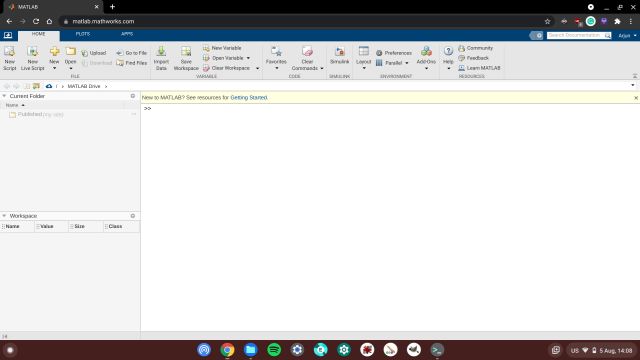
Task: Open Preferences in Environment section
Action: click(393, 53)
